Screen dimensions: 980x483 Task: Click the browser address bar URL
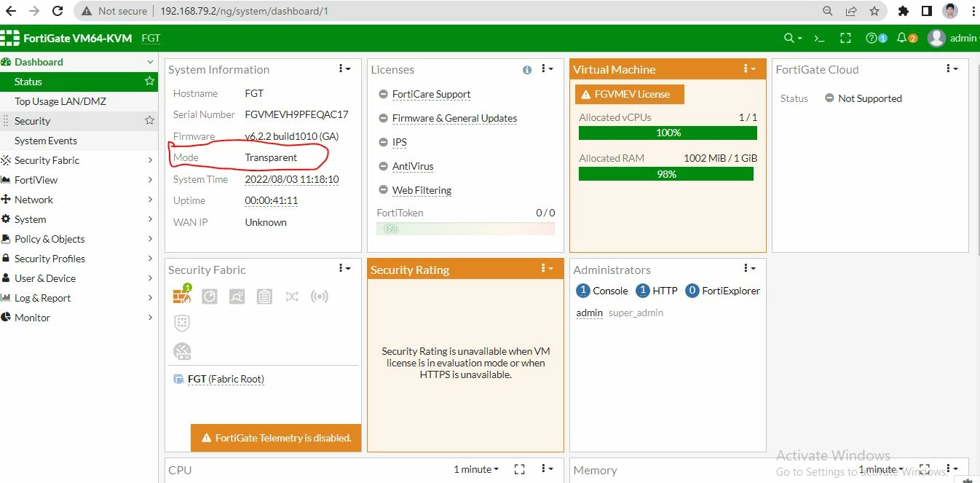point(243,11)
